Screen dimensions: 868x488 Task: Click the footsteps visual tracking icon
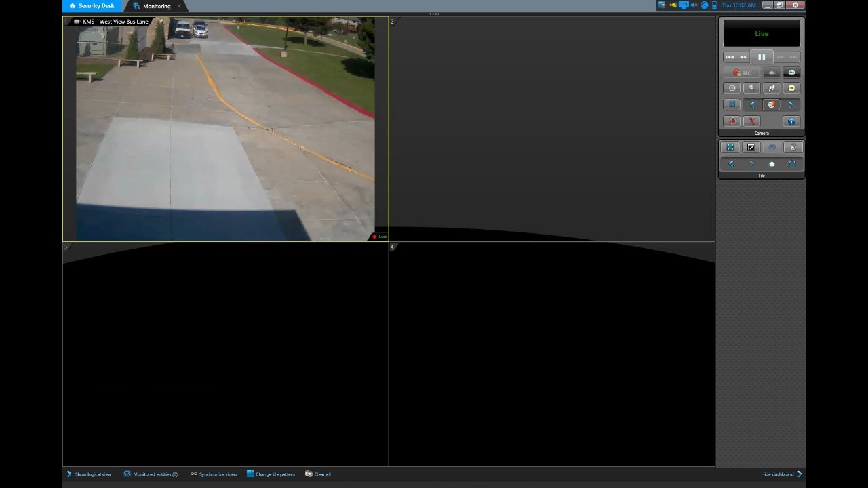point(772,88)
